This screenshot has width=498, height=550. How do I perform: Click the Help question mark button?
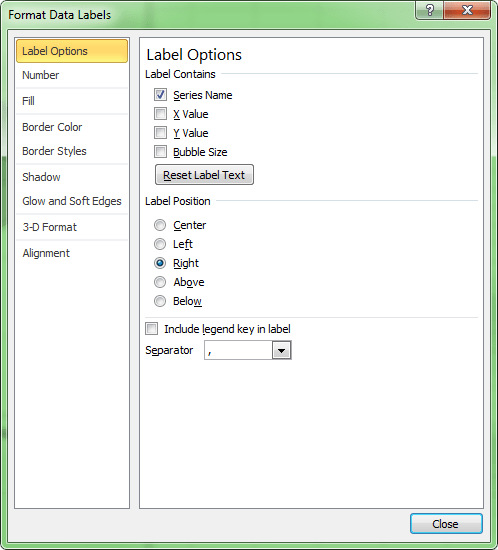click(430, 10)
